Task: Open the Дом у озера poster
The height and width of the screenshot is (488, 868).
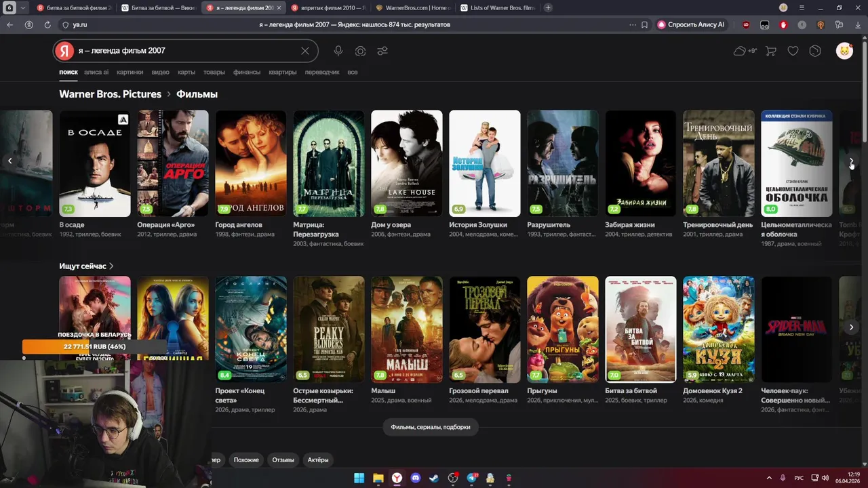Action: 407,163
